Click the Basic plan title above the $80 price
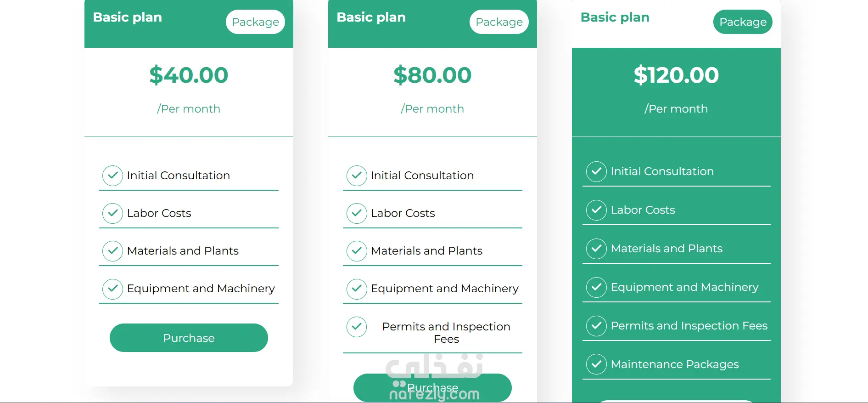Viewport: 868px width, 403px height. click(371, 17)
